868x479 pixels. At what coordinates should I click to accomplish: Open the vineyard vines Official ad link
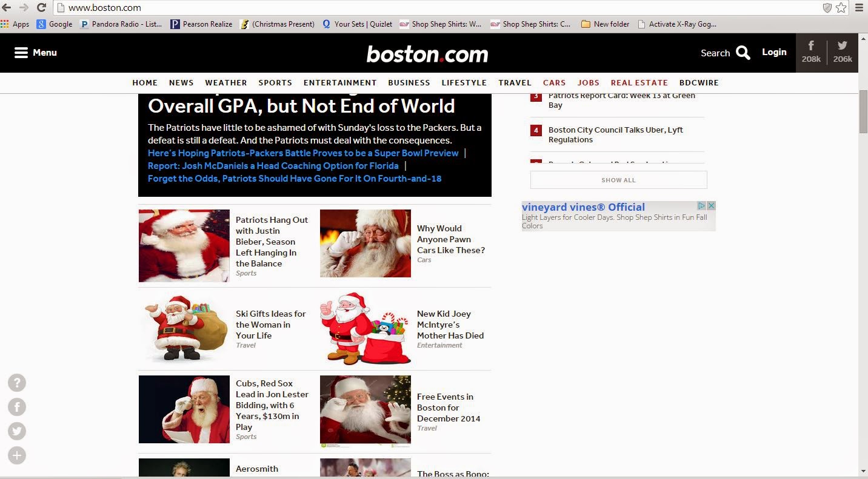[583, 207]
